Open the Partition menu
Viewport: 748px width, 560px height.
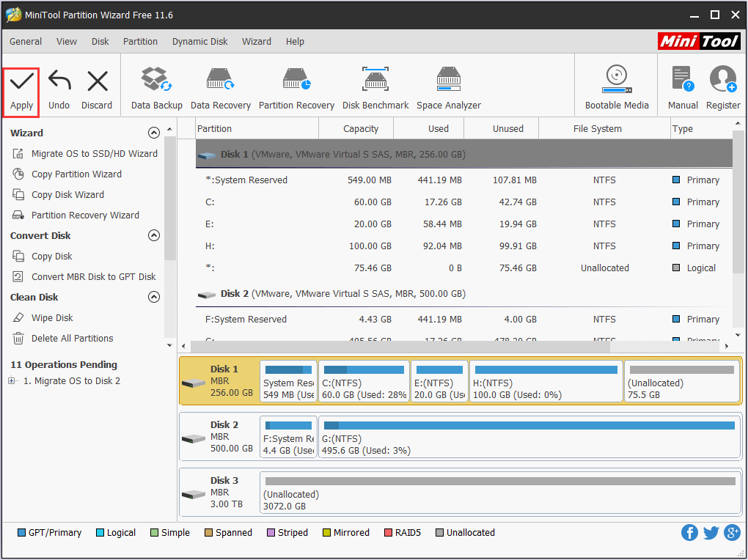pyautogui.click(x=140, y=42)
